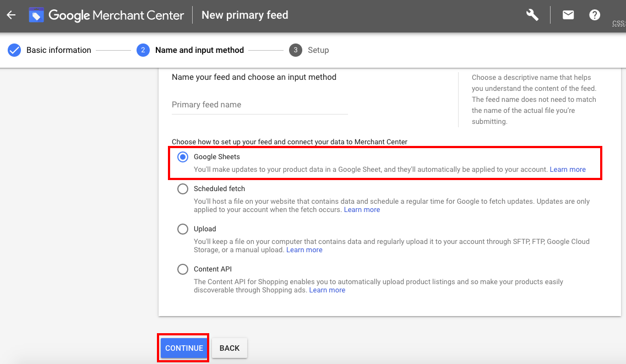The image size is (626, 364).
Task: Click the Basic information checkmark icon
Action: coord(14,50)
